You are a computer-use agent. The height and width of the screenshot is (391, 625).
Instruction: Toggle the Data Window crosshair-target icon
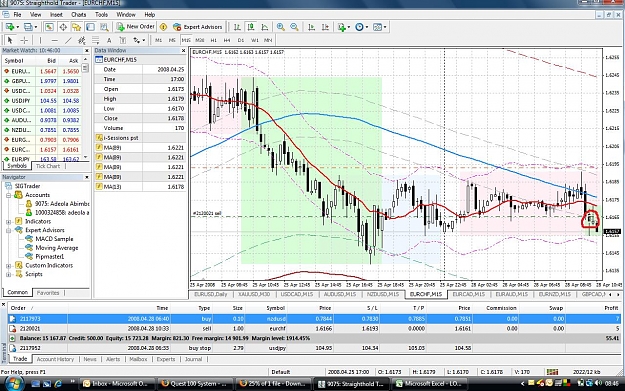63,27
